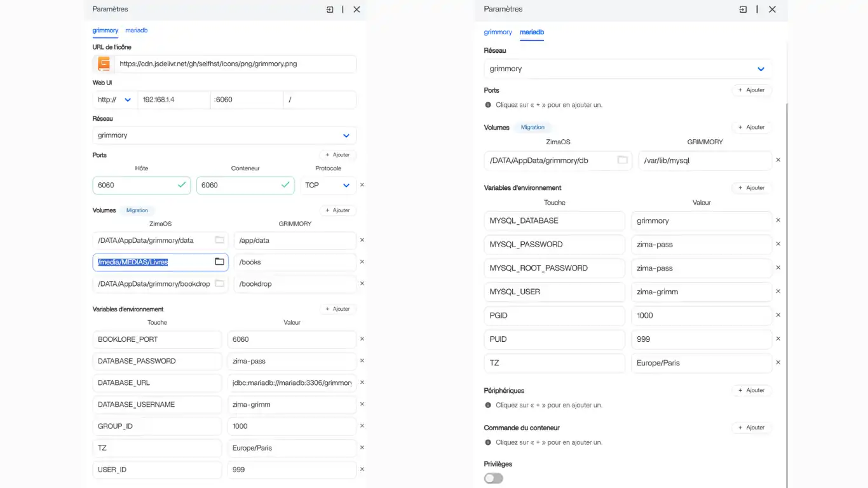Expand the Réseau dropdown in mariadb panel
Image resolution: width=868 pixels, height=488 pixels.
tap(628, 69)
